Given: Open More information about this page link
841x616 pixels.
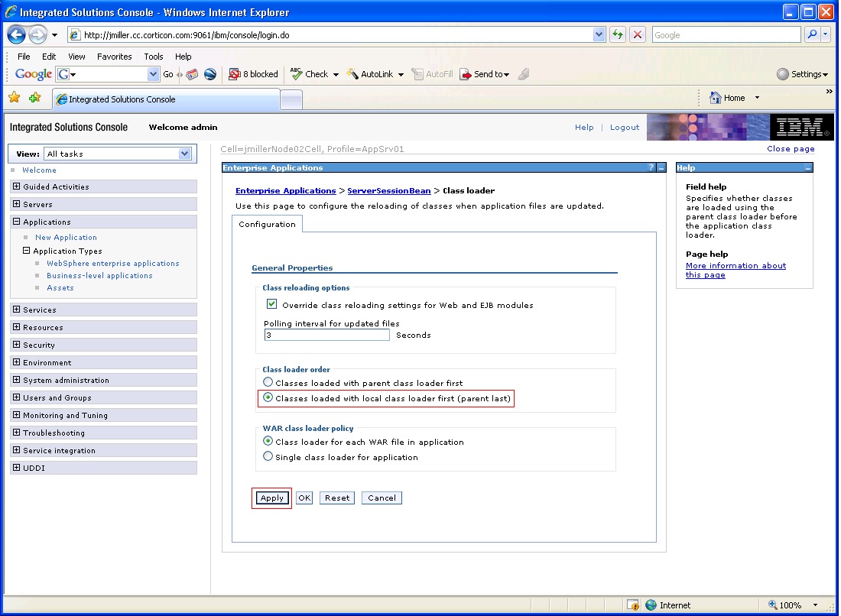Looking at the screenshot, I should (735, 271).
